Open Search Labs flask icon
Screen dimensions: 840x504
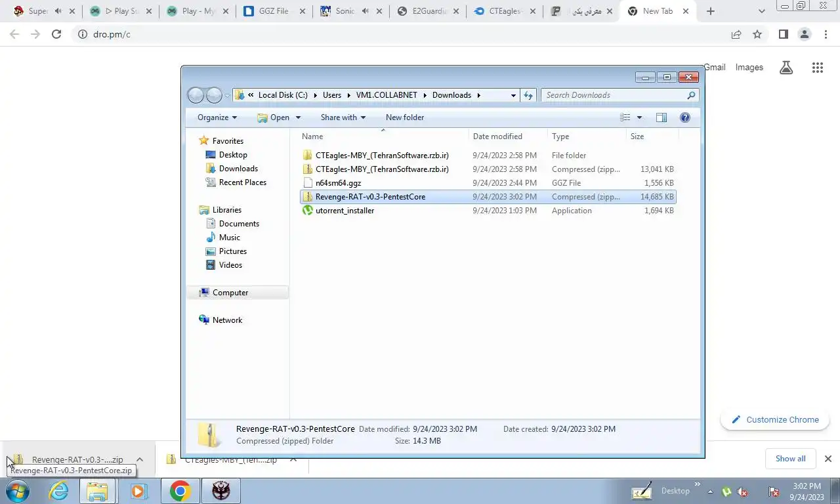tap(786, 68)
